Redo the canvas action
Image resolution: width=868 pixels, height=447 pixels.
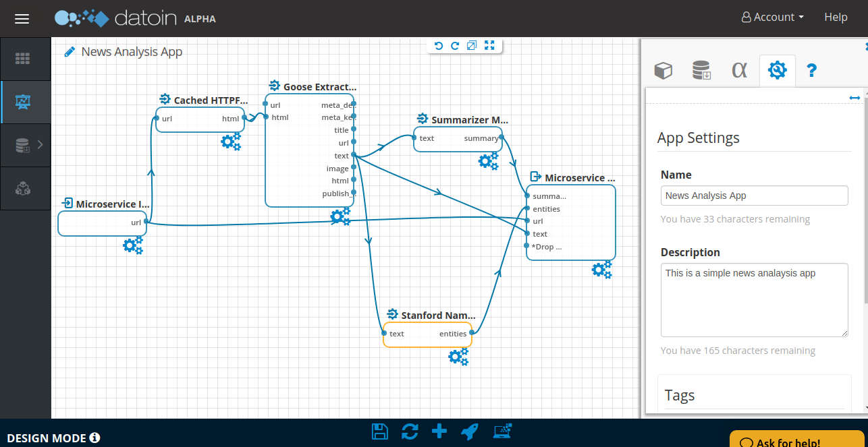tap(455, 45)
